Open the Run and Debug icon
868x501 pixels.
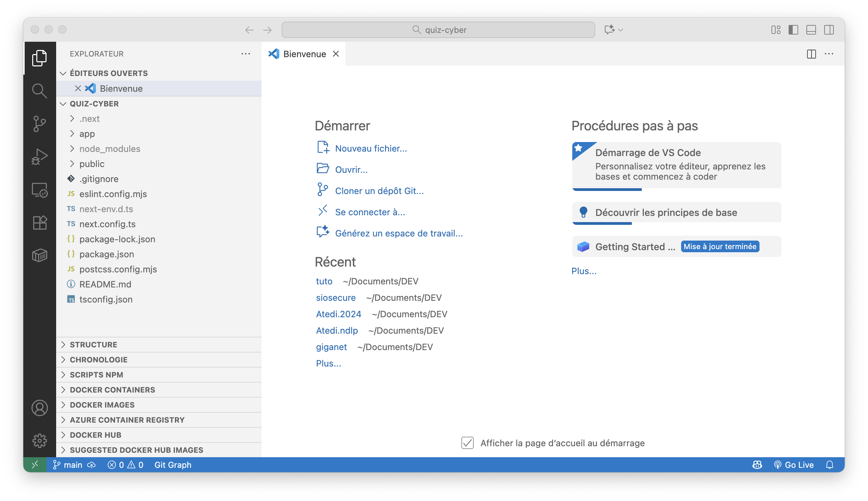[40, 157]
